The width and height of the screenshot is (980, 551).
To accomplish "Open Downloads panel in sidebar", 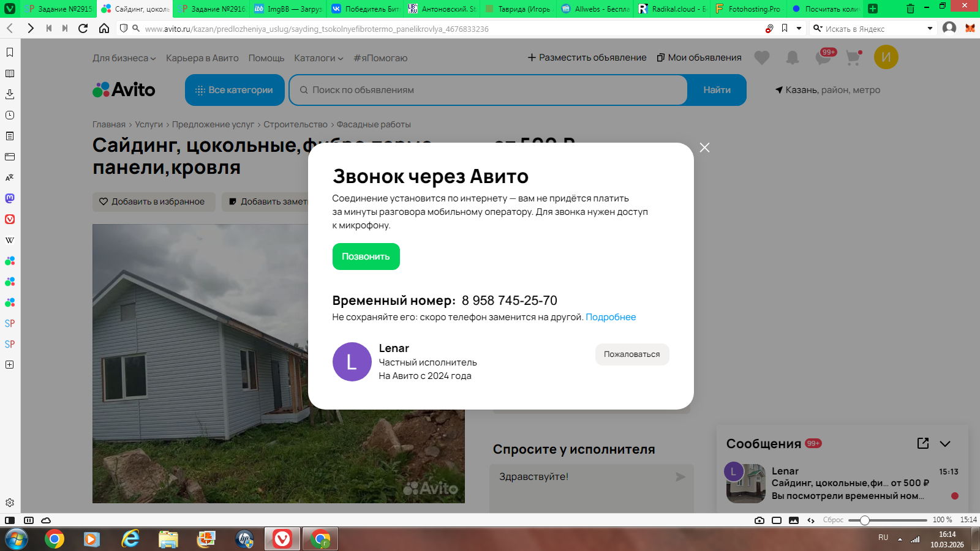I will click(10, 94).
